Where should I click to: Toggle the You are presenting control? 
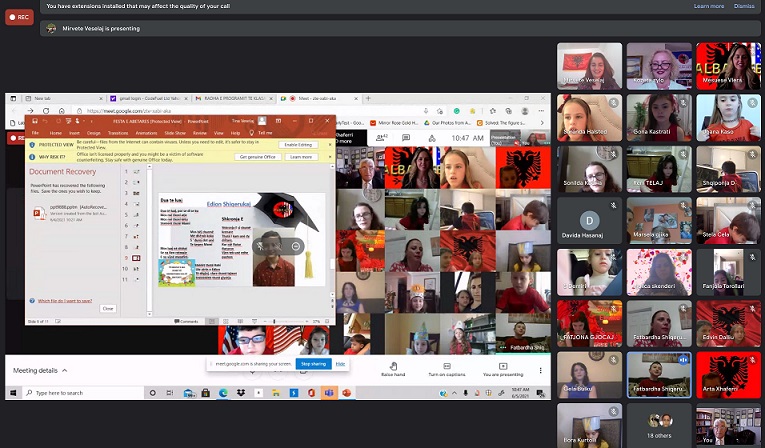(503, 367)
